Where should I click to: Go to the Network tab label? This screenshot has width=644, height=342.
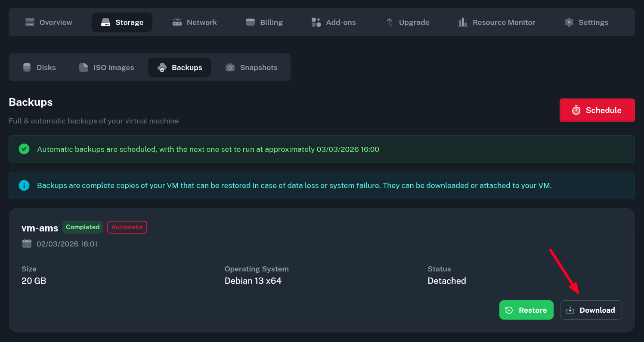201,22
